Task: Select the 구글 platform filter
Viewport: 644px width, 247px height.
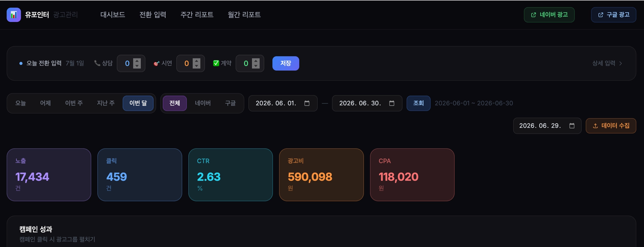Action: pos(230,103)
